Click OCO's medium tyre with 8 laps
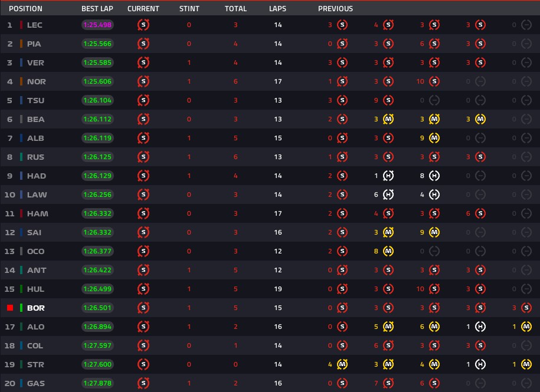 tap(388, 251)
